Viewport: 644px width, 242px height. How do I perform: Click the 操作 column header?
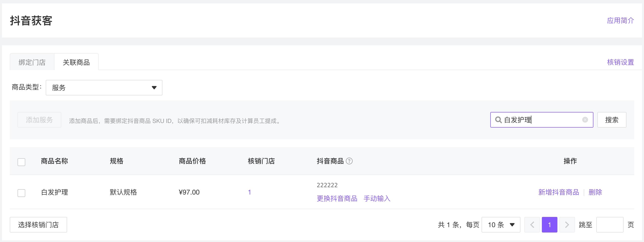[570, 161]
